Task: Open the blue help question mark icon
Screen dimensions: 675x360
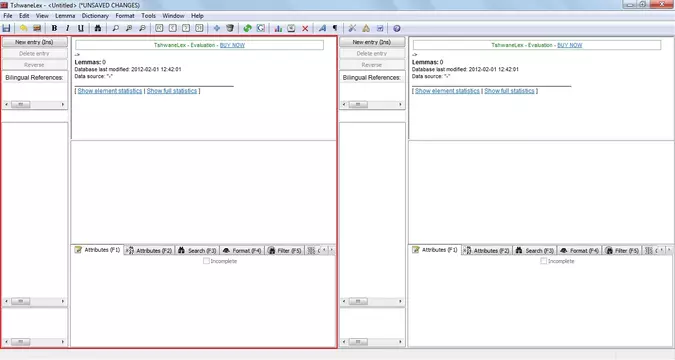Action: coord(396,28)
